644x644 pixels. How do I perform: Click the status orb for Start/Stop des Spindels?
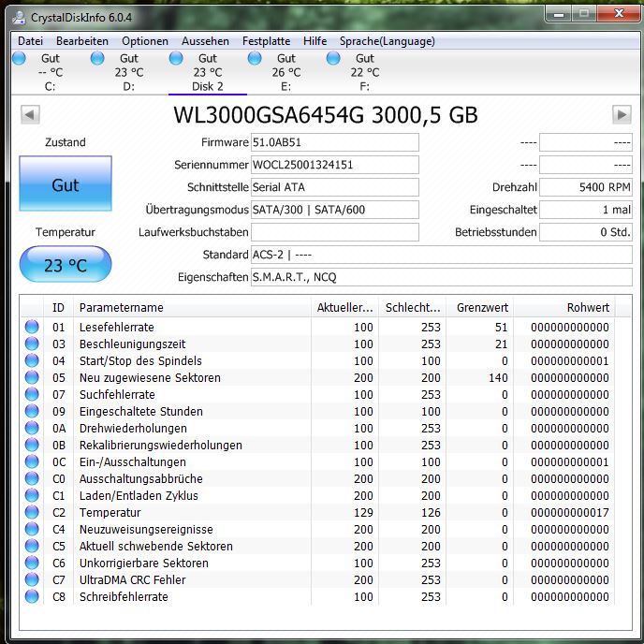[32, 360]
